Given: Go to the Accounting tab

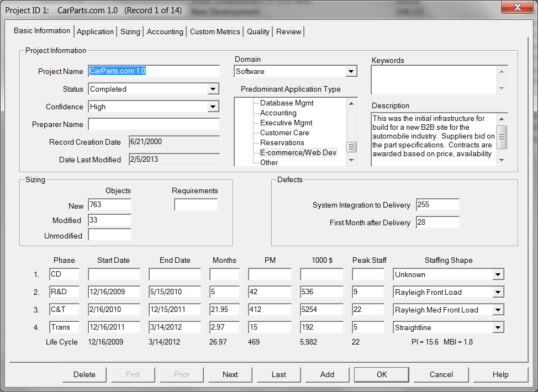Looking at the screenshot, I should click(x=165, y=31).
